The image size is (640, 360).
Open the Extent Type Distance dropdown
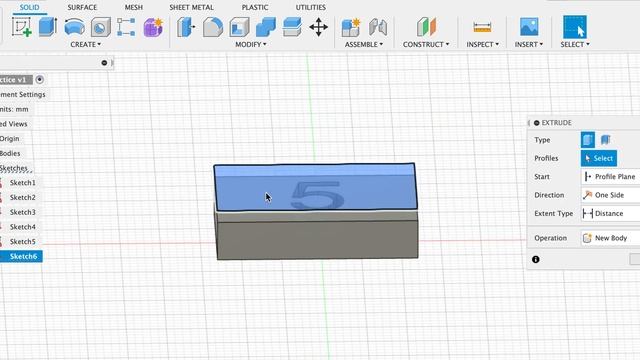(610, 213)
